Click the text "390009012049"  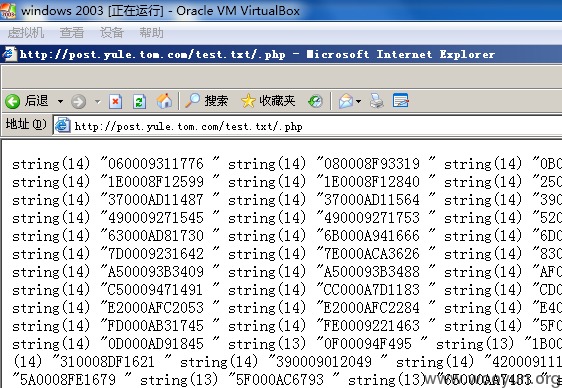(324, 362)
